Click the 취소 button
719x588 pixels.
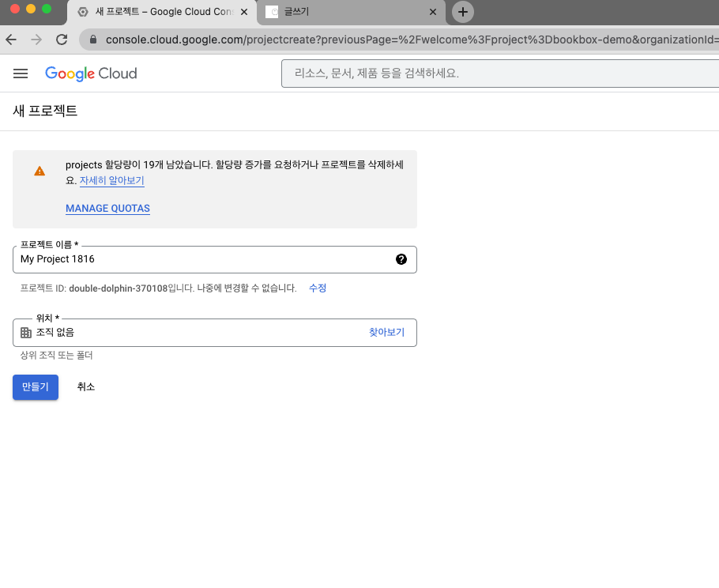click(x=86, y=387)
